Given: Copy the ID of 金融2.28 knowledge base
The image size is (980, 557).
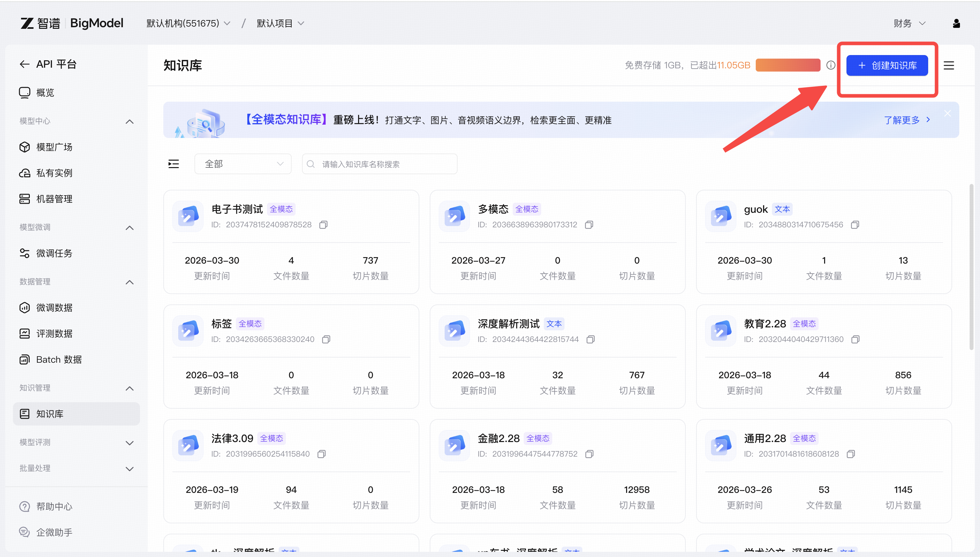Looking at the screenshot, I should pos(589,454).
